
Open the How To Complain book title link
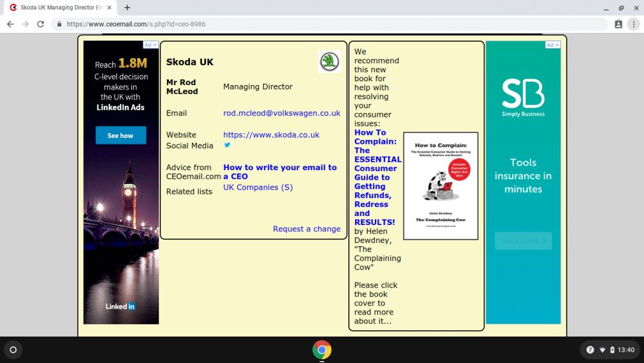377,177
